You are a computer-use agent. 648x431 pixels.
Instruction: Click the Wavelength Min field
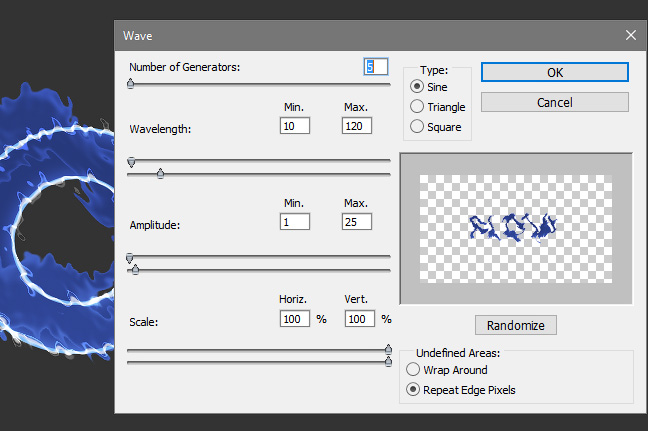tap(295, 126)
